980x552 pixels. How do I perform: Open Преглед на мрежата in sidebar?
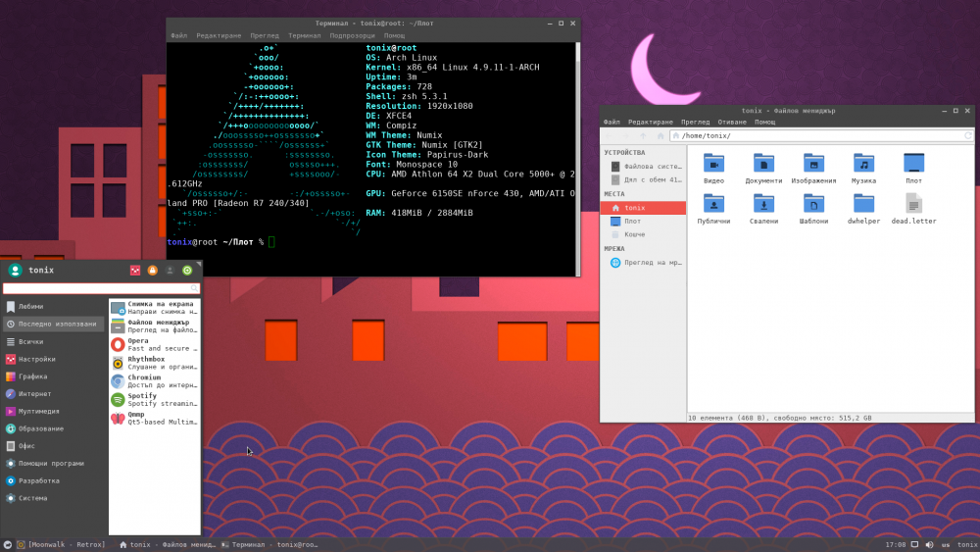643,263
